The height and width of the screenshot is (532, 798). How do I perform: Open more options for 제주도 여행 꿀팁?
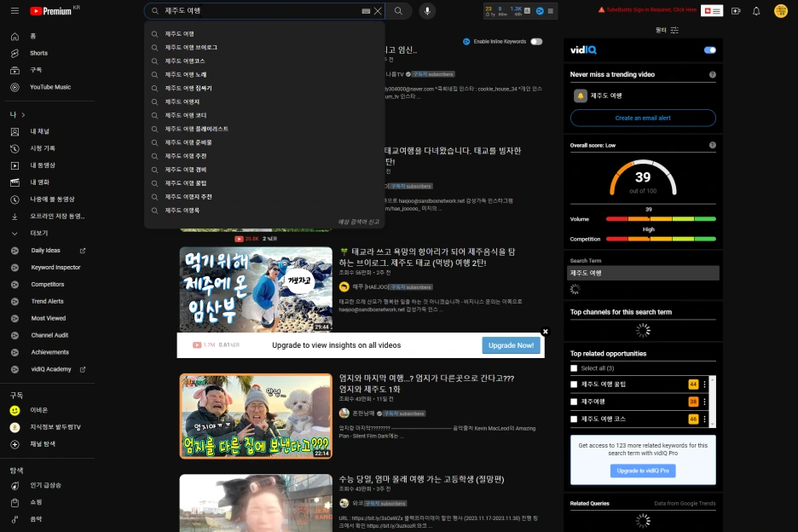(x=704, y=385)
